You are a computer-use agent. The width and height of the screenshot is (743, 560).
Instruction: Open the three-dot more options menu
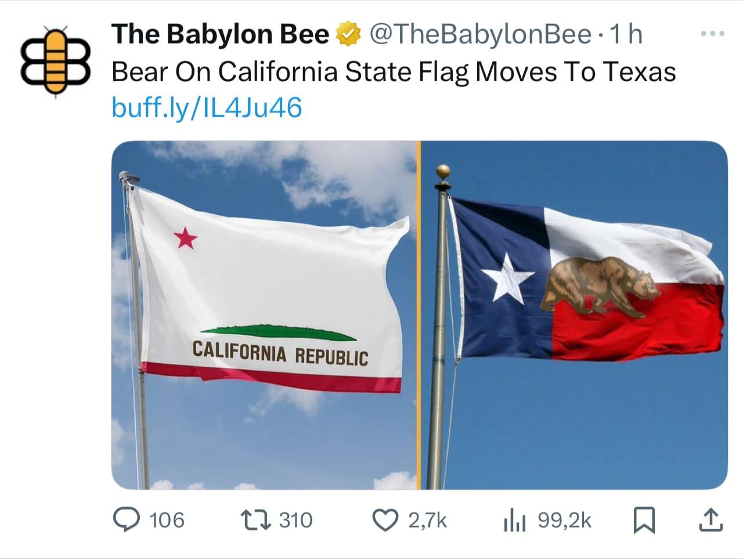click(712, 34)
